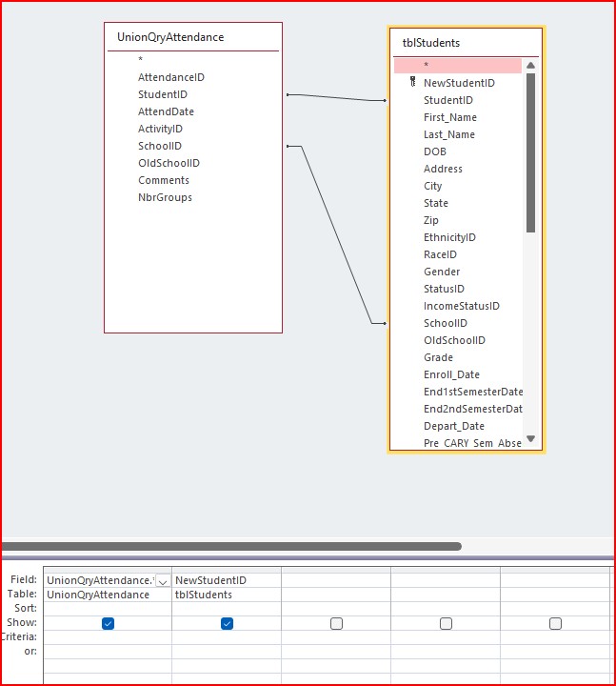Check the Show box in fifth column
This screenshot has height=686, width=616.
(x=555, y=623)
